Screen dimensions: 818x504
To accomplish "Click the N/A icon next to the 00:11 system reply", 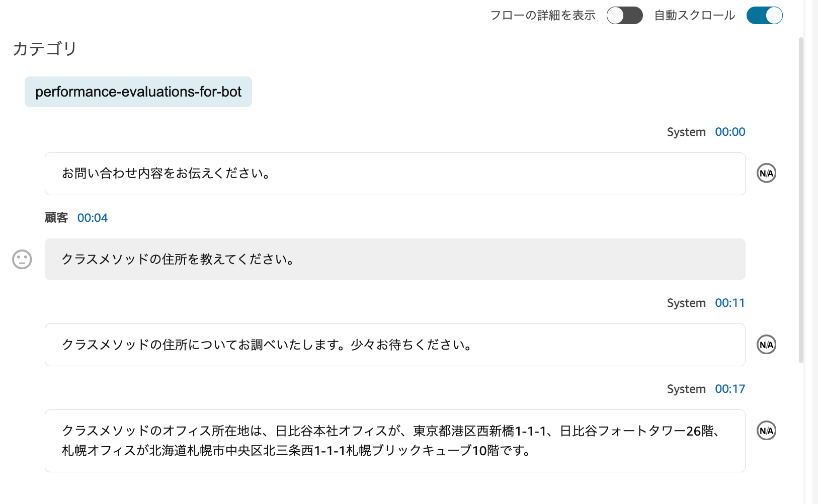I will [x=766, y=344].
